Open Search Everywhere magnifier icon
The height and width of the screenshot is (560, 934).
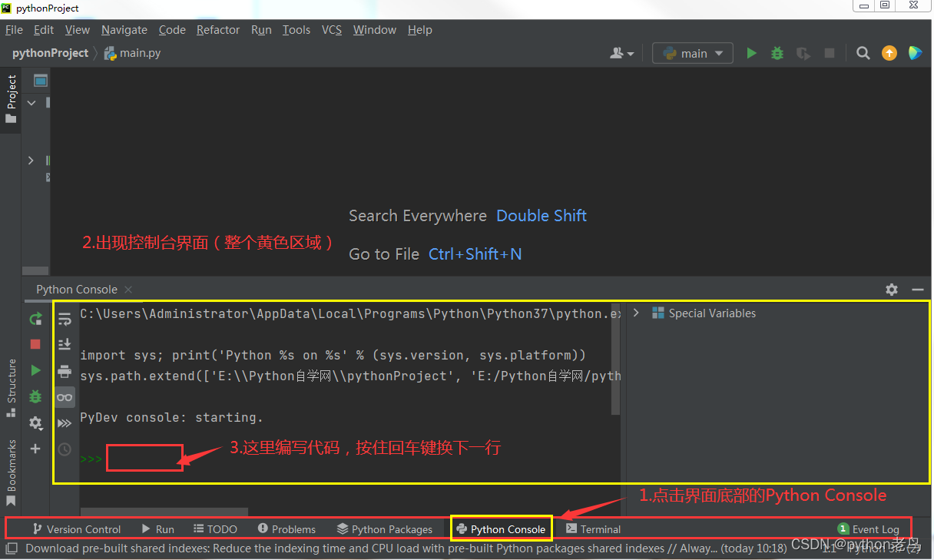(863, 53)
